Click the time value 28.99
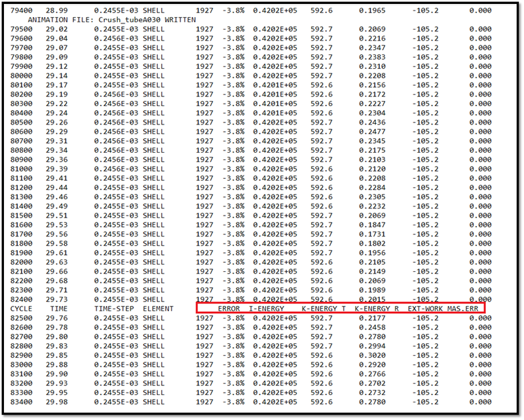This screenshot has height=420, width=524. click(x=56, y=10)
